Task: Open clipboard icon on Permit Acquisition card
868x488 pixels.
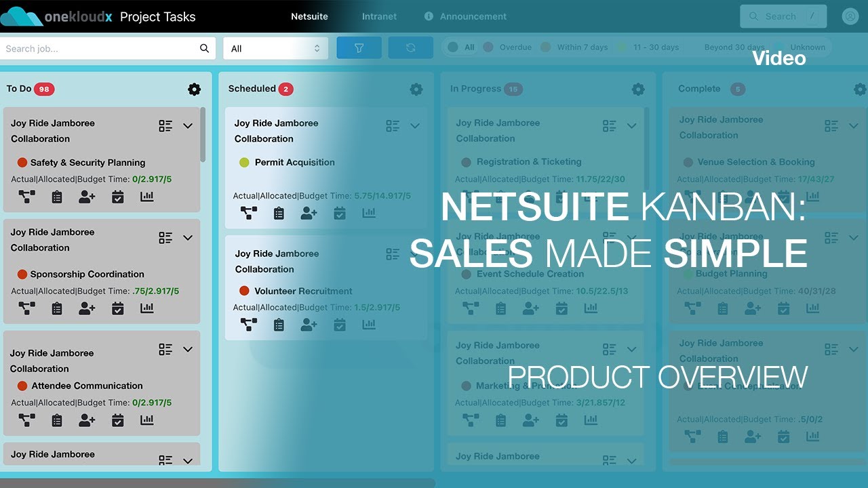Action: coord(279,213)
